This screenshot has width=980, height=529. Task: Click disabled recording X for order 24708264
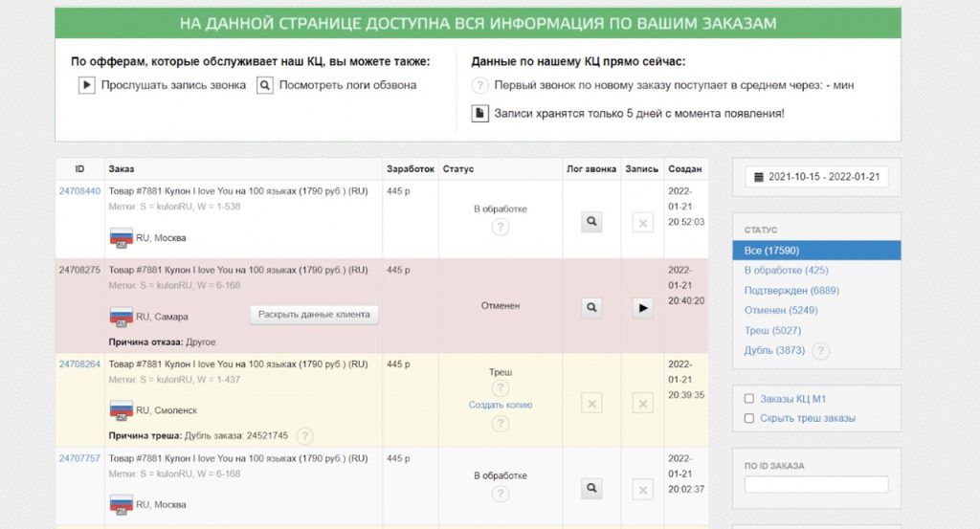tap(642, 404)
